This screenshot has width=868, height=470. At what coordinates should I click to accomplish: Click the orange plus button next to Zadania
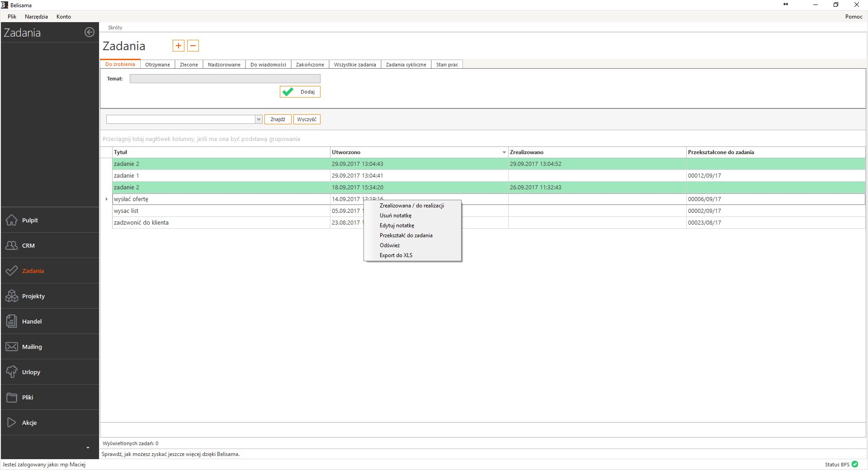pyautogui.click(x=179, y=46)
